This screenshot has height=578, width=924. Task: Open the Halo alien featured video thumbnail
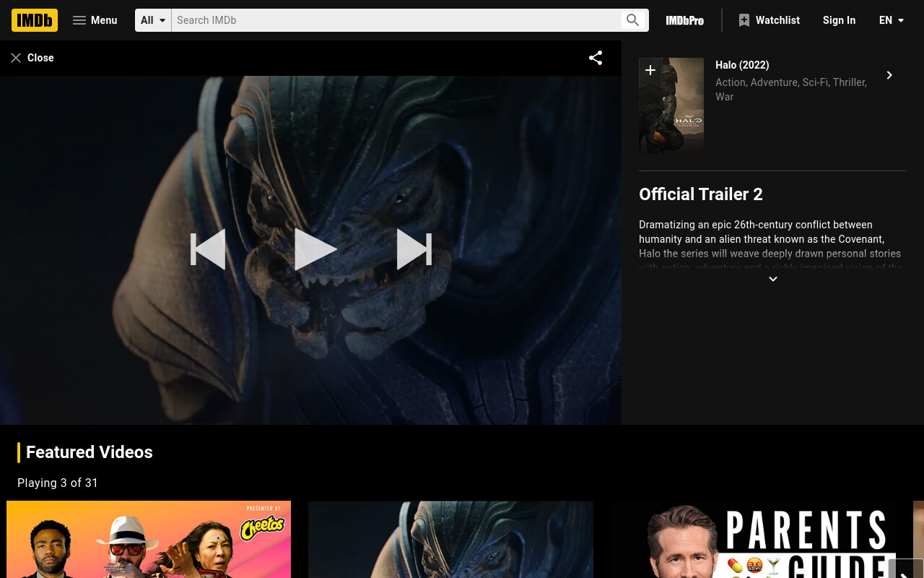[450, 539]
